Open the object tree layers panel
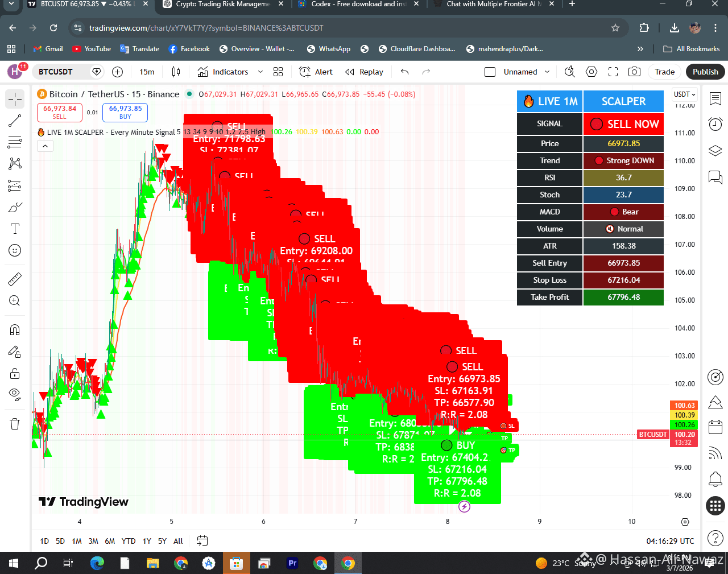 [715, 151]
